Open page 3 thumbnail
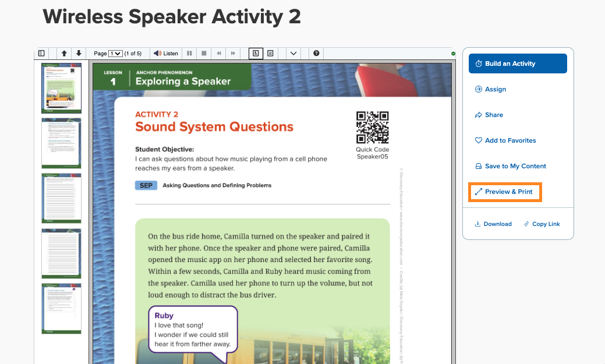 click(x=61, y=199)
